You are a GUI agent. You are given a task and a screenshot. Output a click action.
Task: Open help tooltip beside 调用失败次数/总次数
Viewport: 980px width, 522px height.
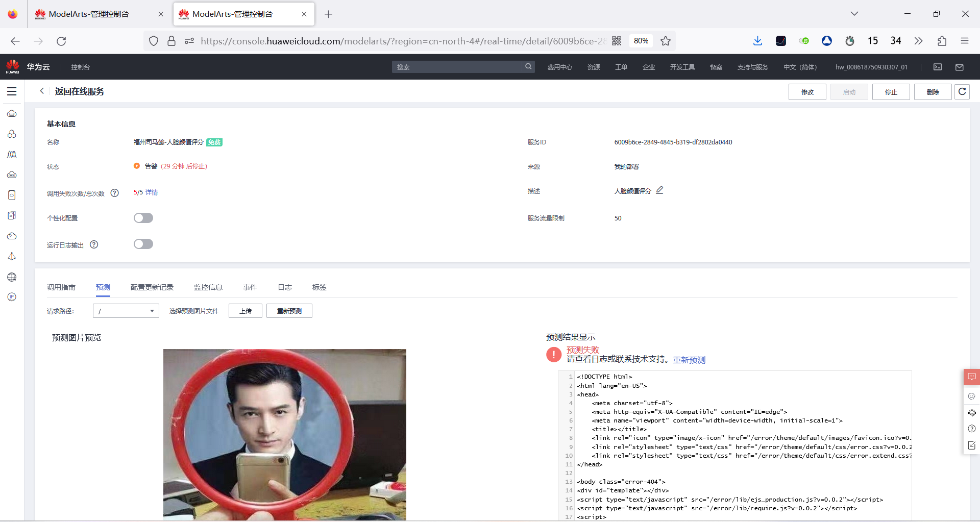(x=114, y=193)
